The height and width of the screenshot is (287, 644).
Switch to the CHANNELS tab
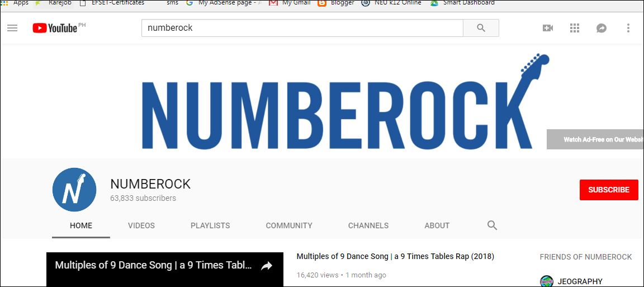point(368,225)
